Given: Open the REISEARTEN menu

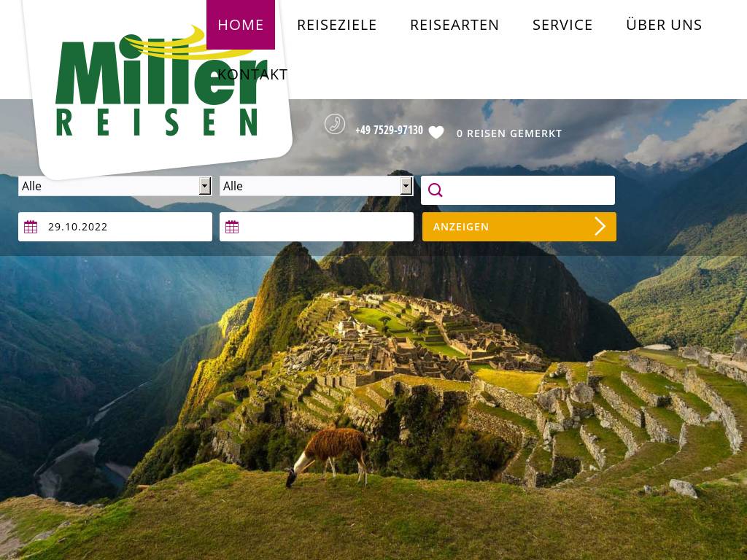Looking at the screenshot, I should 454,25.
